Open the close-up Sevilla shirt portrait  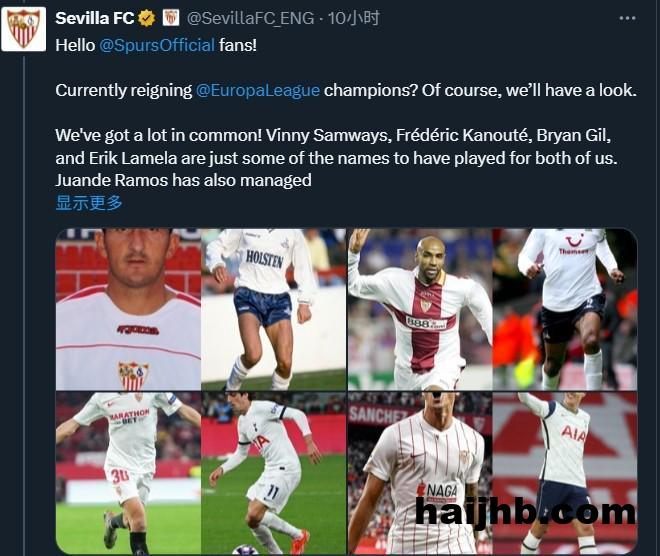(128, 309)
